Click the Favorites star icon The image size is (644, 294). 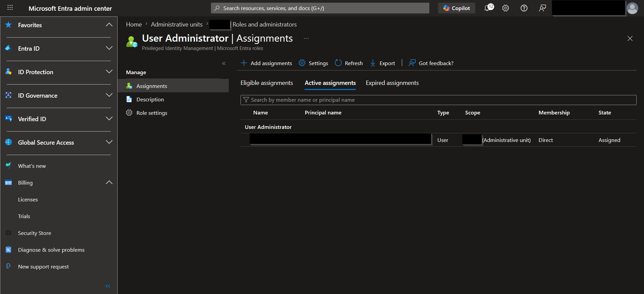pyautogui.click(x=9, y=25)
